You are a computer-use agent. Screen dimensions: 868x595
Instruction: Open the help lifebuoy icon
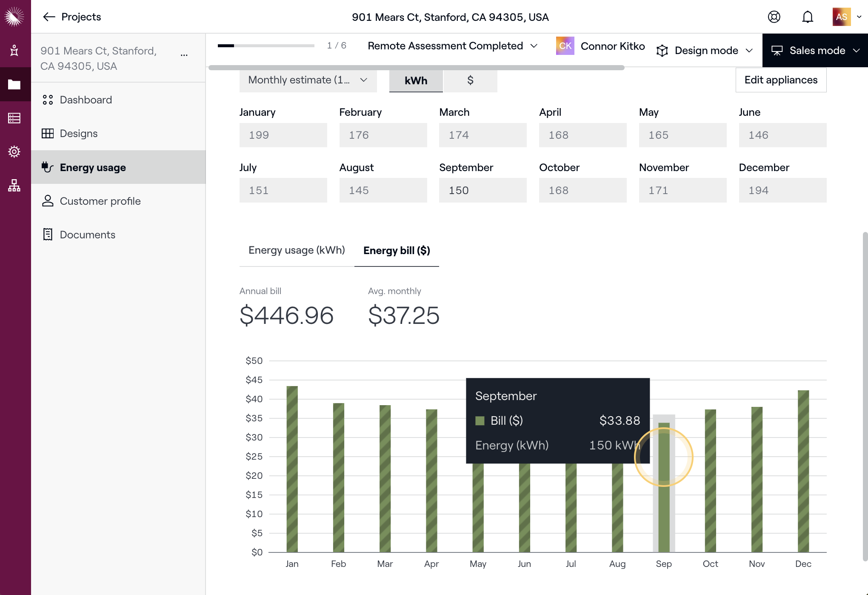point(774,17)
